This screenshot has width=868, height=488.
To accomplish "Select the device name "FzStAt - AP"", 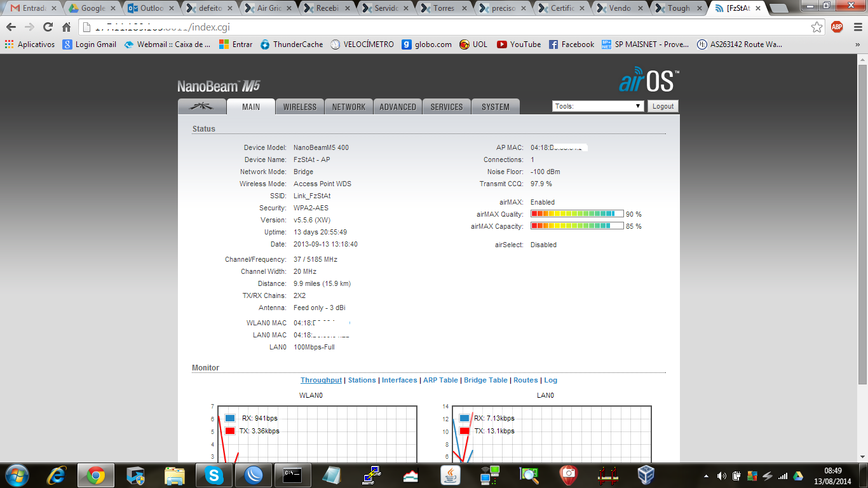I will [311, 159].
